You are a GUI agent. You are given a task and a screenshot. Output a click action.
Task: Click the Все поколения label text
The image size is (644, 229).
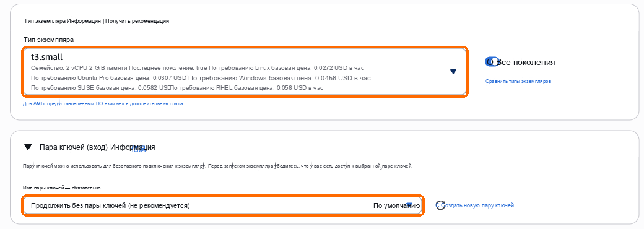pyautogui.click(x=526, y=63)
